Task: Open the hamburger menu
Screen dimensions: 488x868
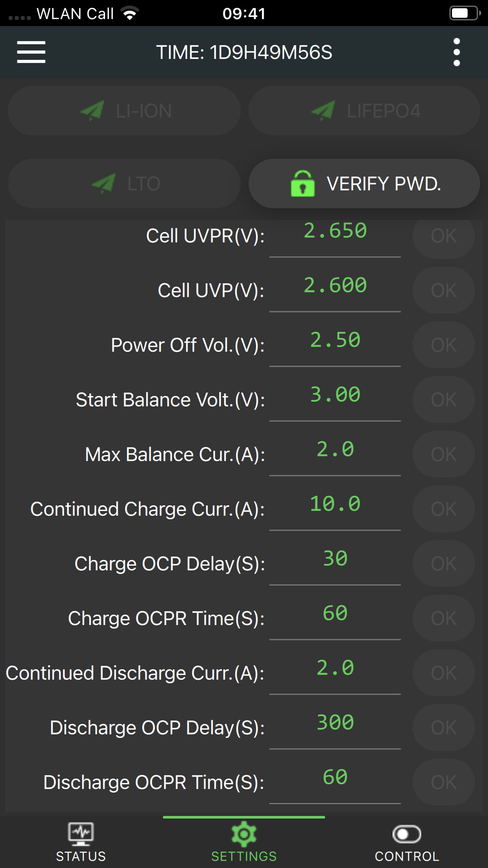Action: (31, 52)
